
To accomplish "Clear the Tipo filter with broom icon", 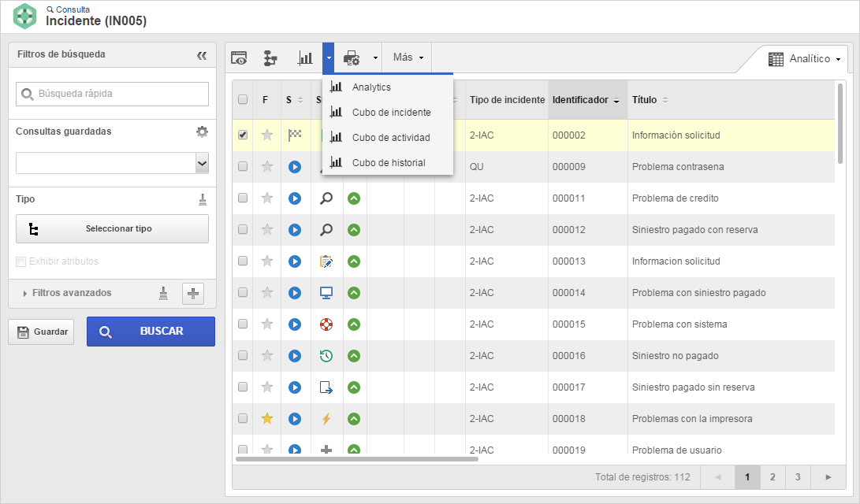I will 203,199.
